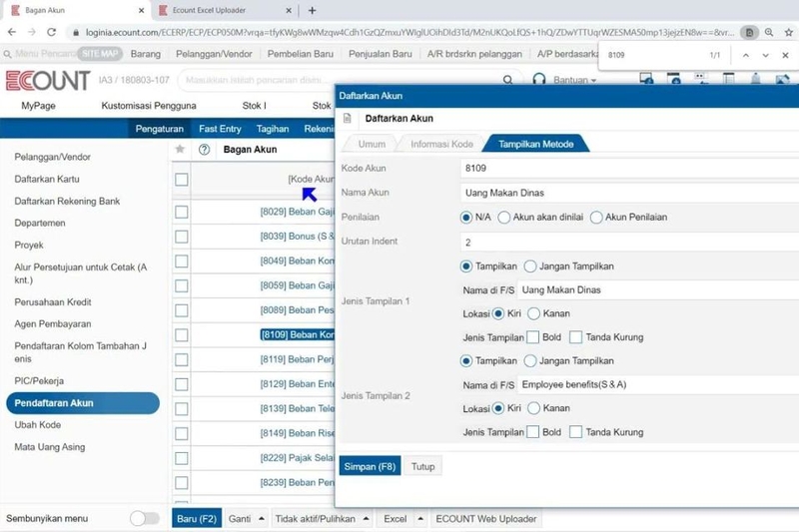Open the Tampilkan Metode tab
799x532 pixels.
point(536,144)
